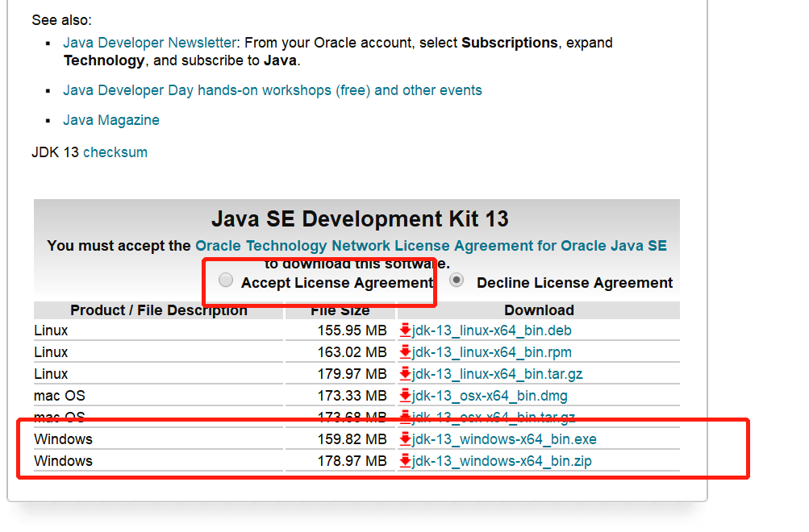
Task: Download jdk-13_linux-x64_bin.rpm package
Action: pos(492,352)
